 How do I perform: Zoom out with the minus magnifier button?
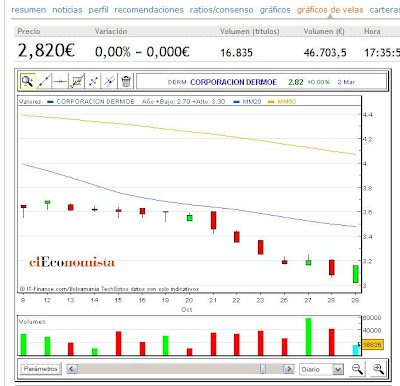(x=357, y=369)
